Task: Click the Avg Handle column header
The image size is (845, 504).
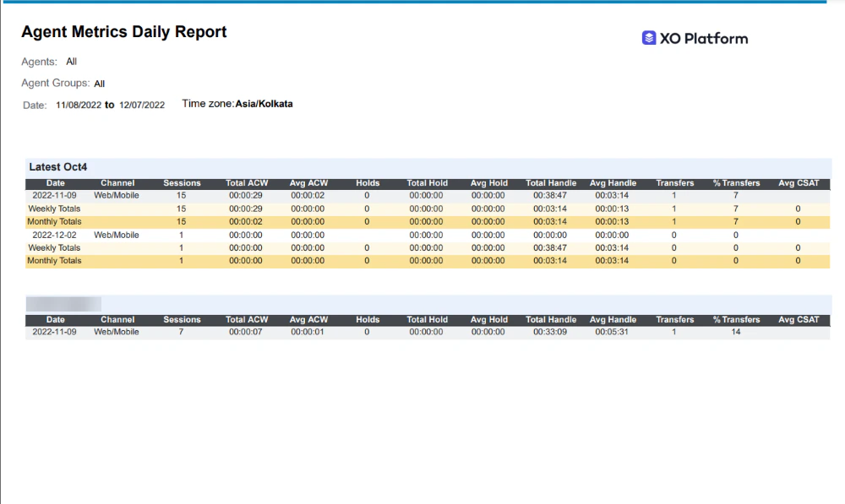Action: tap(613, 183)
